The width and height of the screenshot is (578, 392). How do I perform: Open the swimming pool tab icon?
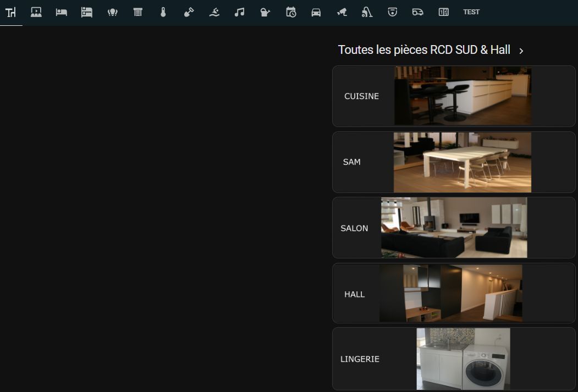coord(214,12)
